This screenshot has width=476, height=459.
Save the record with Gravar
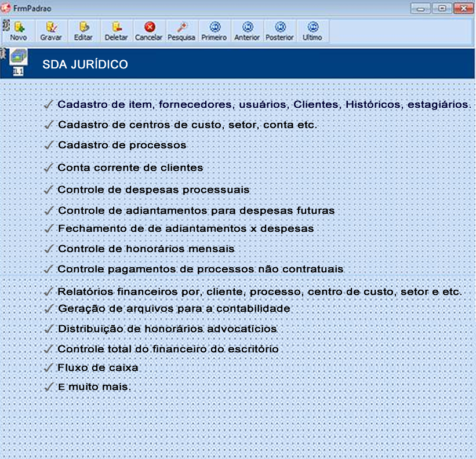(x=51, y=31)
